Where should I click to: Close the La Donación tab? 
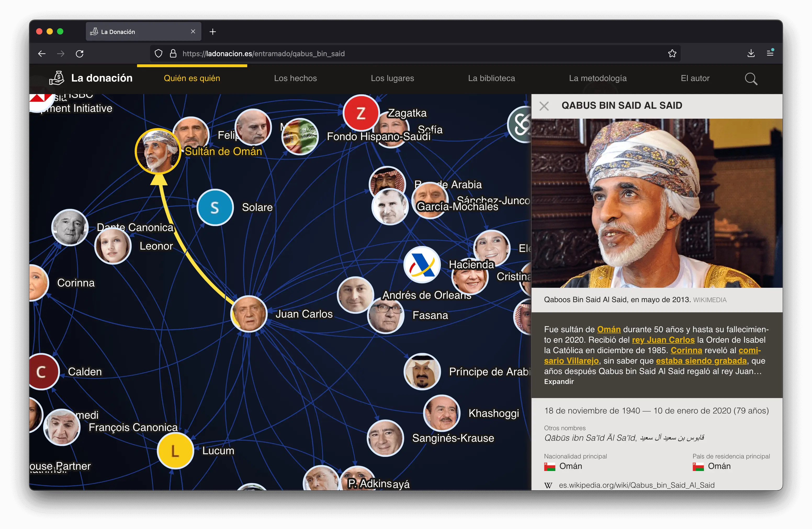point(193,31)
